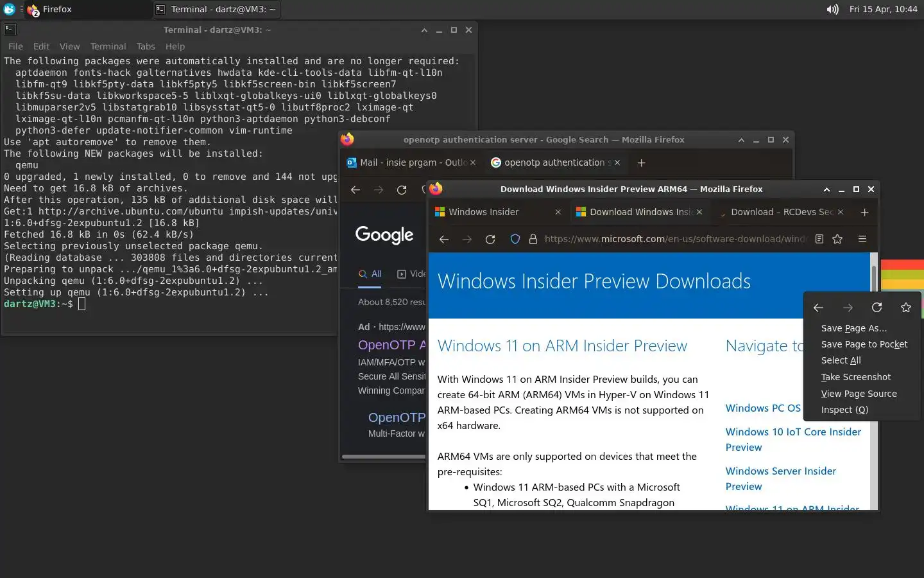Click the volume speaker icon in panel

(832, 9)
